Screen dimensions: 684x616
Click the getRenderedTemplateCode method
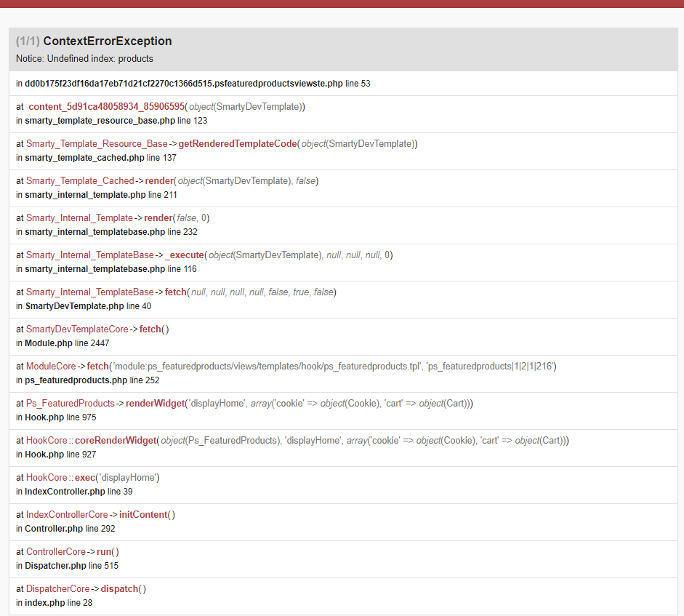(238, 143)
